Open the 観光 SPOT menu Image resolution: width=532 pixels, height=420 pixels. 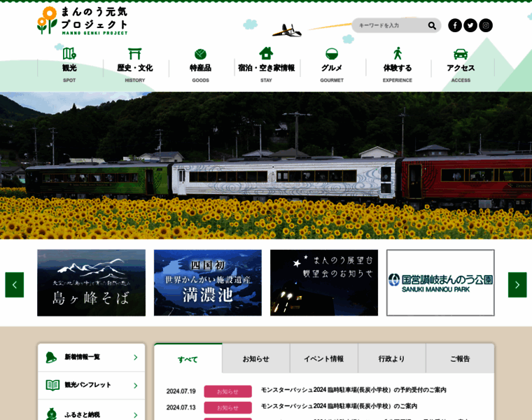tap(69, 65)
